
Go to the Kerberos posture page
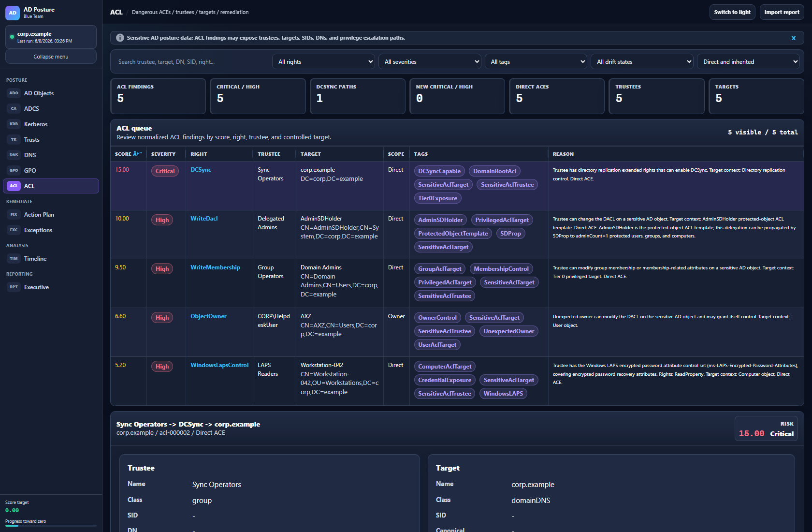[51, 124]
